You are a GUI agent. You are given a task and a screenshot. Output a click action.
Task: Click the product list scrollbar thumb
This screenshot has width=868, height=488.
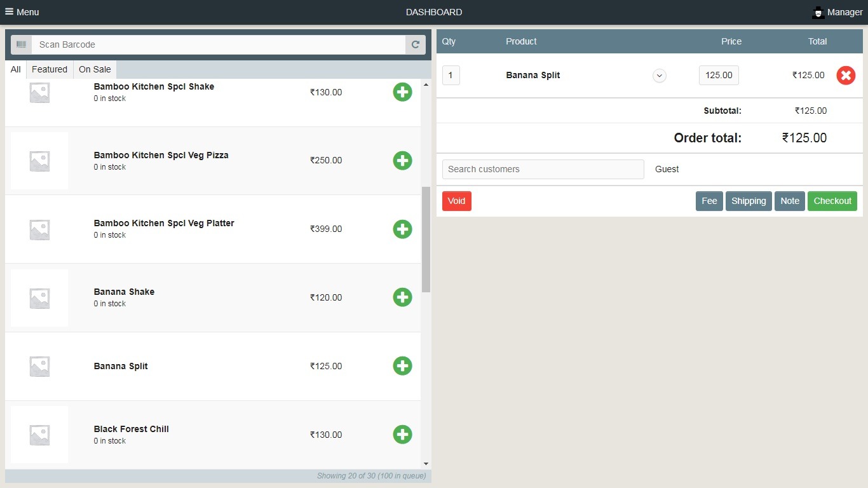(426, 238)
